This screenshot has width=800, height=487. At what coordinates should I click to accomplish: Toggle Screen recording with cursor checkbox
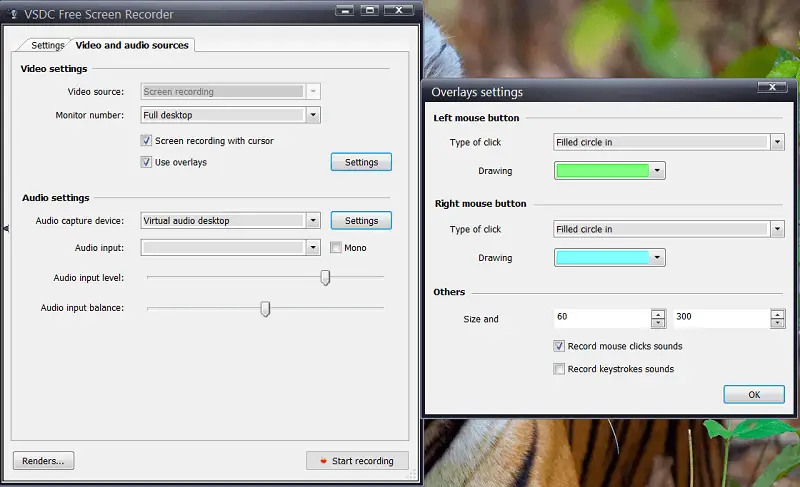(x=146, y=141)
